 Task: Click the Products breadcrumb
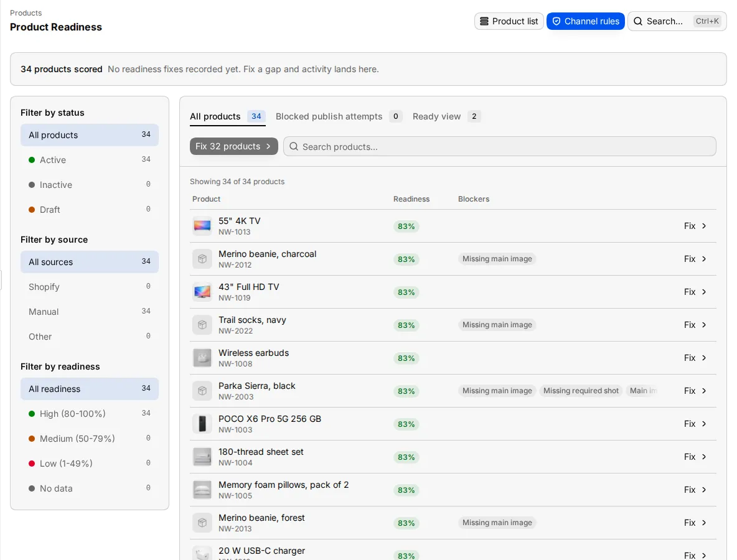[x=26, y=12]
